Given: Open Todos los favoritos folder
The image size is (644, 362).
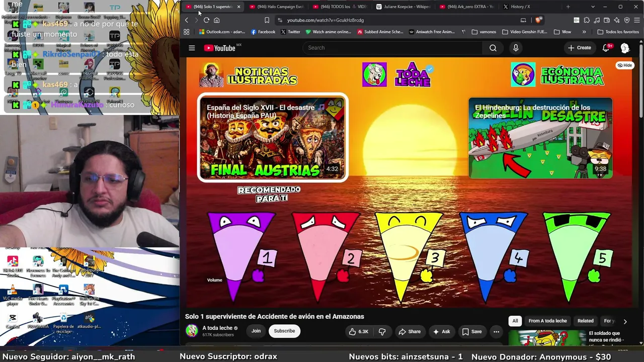Looking at the screenshot, I should click(x=618, y=32).
